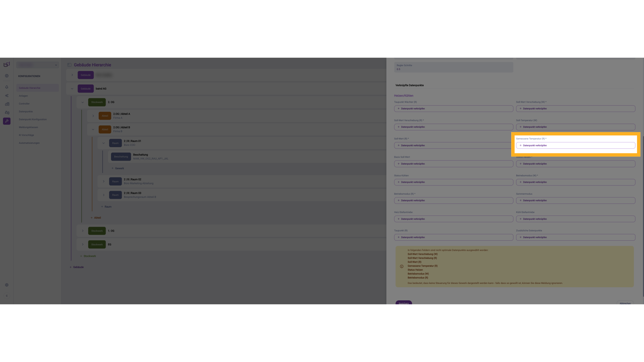Click the user avatar 'C' icon

click(x=7, y=296)
